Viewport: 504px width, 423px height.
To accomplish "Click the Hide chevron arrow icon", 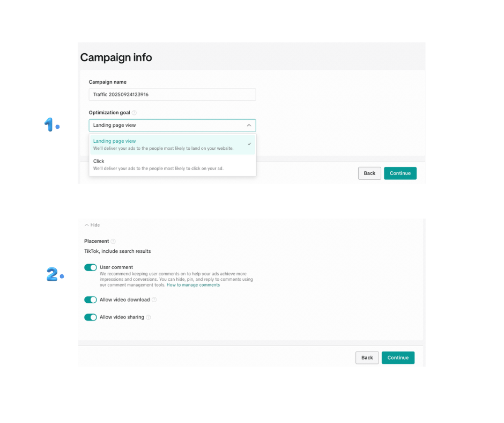I will 86,225.
